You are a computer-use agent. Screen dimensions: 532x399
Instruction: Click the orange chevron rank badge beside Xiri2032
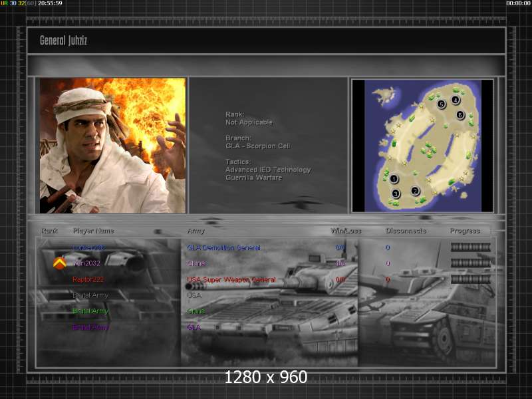point(60,263)
